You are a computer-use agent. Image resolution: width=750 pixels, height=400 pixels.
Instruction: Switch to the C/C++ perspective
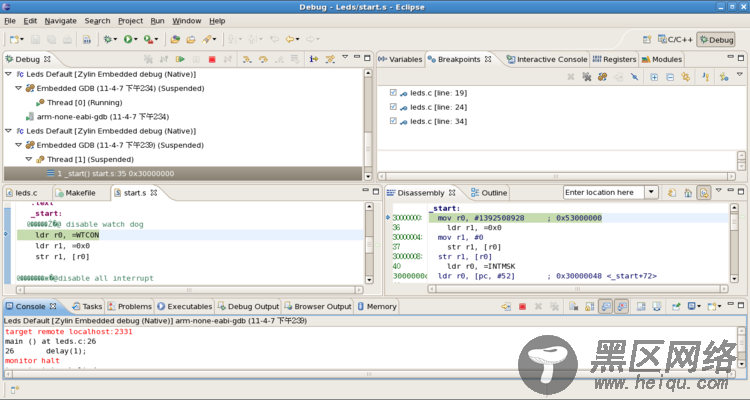[x=675, y=40]
